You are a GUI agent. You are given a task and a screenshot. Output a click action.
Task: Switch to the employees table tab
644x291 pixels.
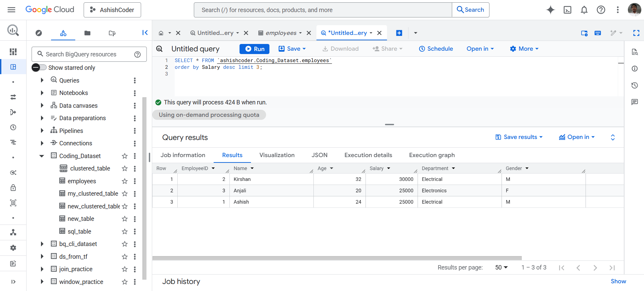[281, 33]
